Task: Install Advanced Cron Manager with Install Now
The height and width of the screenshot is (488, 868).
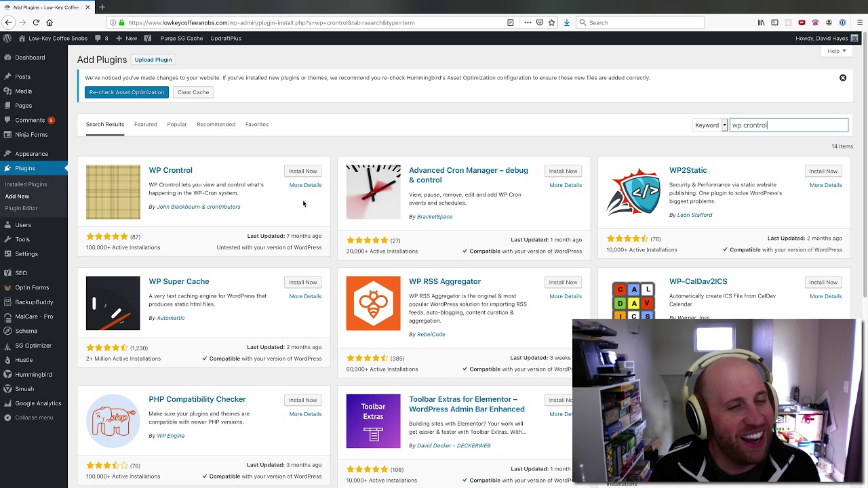Action: click(x=563, y=171)
